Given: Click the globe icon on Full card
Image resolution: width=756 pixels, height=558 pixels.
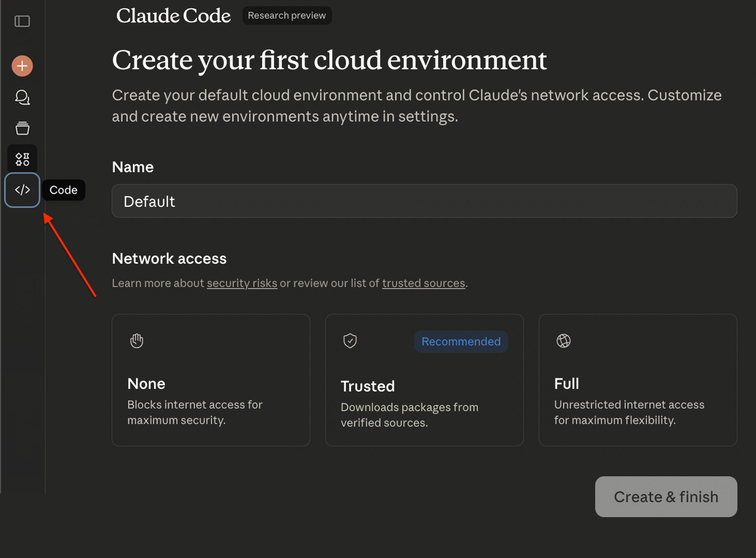Looking at the screenshot, I should tap(564, 341).
